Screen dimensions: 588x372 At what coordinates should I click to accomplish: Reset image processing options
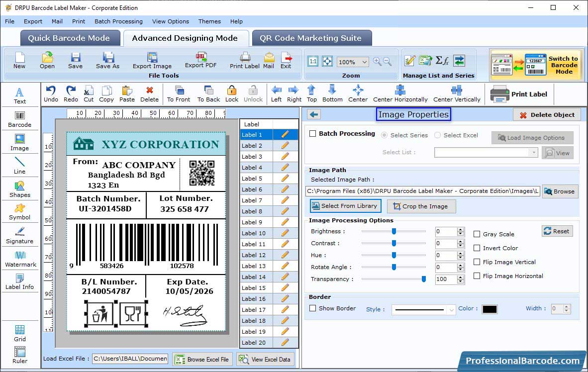click(557, 231)
